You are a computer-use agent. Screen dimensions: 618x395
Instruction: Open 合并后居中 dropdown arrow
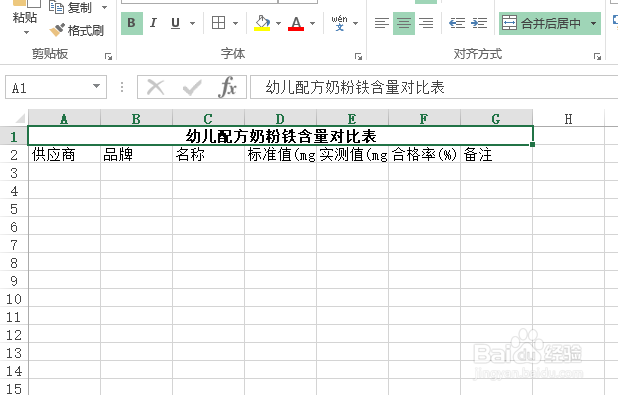point(594,23)
